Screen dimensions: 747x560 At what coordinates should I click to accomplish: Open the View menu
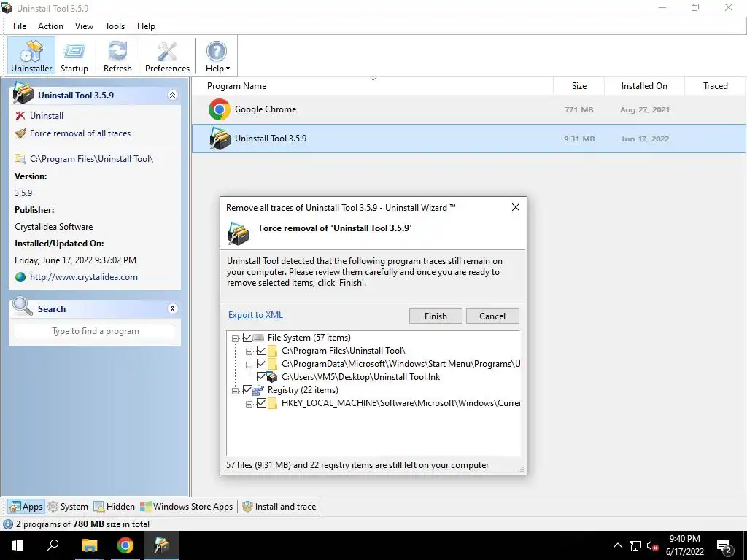click(84, 26)
